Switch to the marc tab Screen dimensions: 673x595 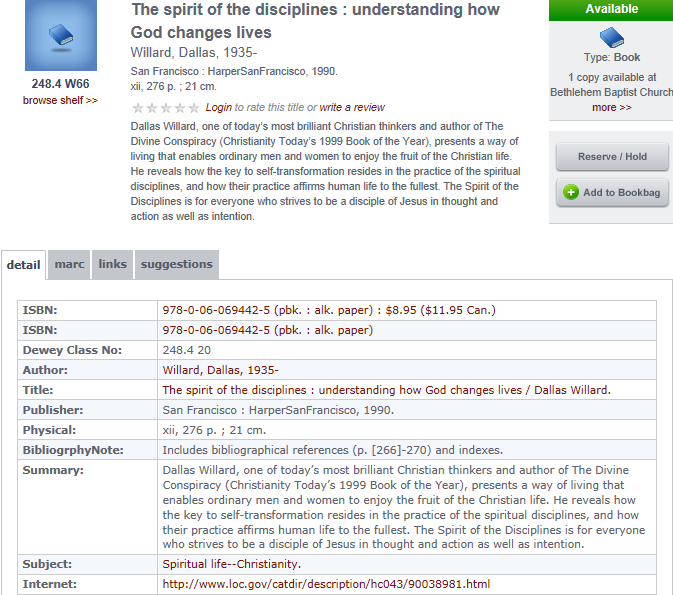(x=69, y=264)
